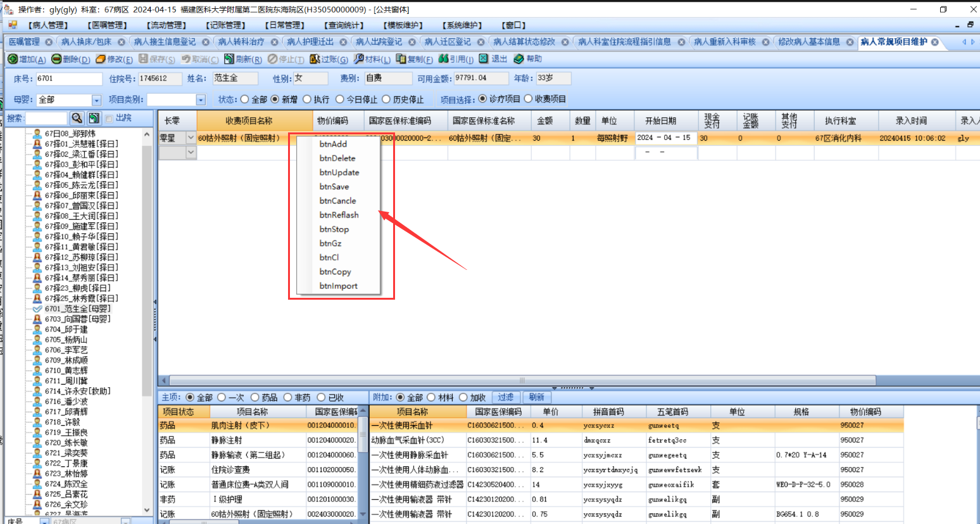Click the application icon in the menu bar
Image resolution: width=980 pixels, height=524 pixels.
click(x=13, y=25)
